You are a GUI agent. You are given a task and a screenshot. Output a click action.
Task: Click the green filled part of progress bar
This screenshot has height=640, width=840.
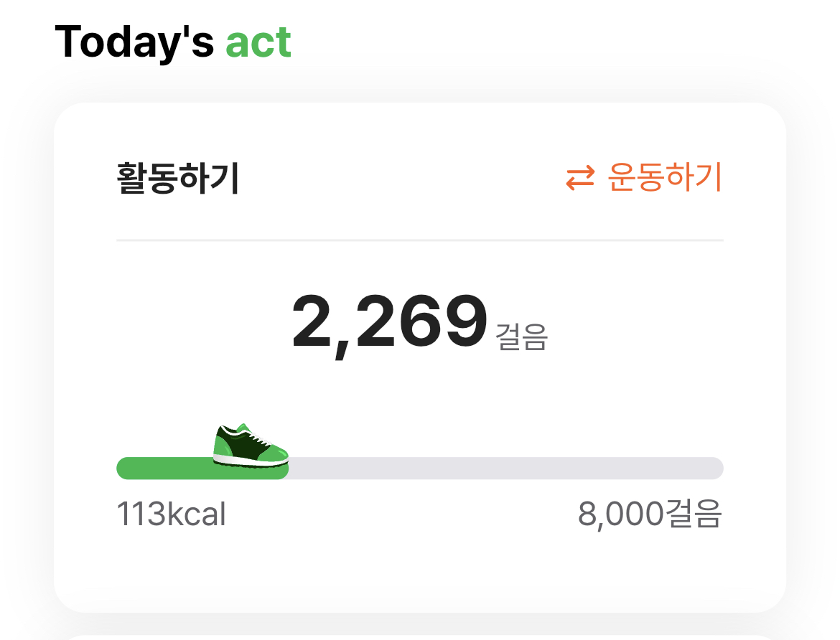point(165,469)
